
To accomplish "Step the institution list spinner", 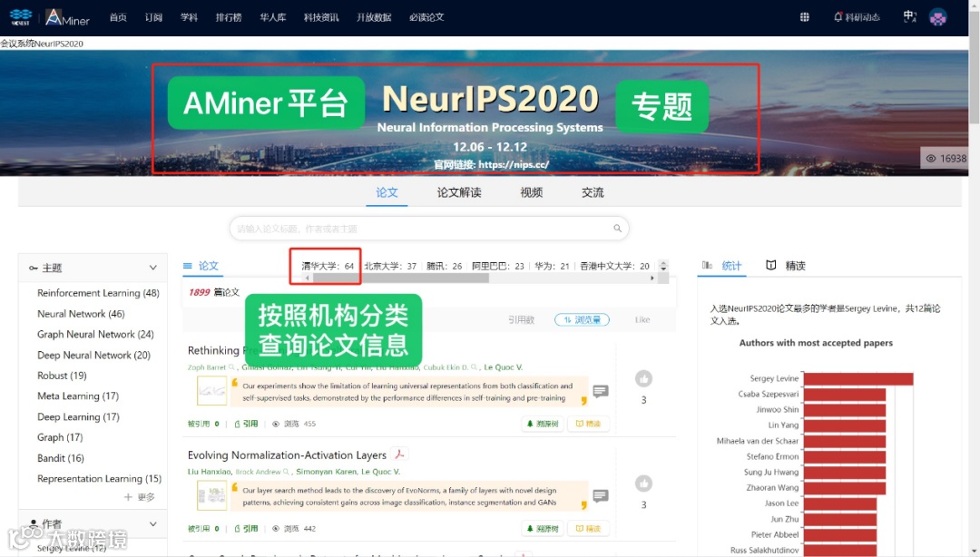I will coord(663,266).
